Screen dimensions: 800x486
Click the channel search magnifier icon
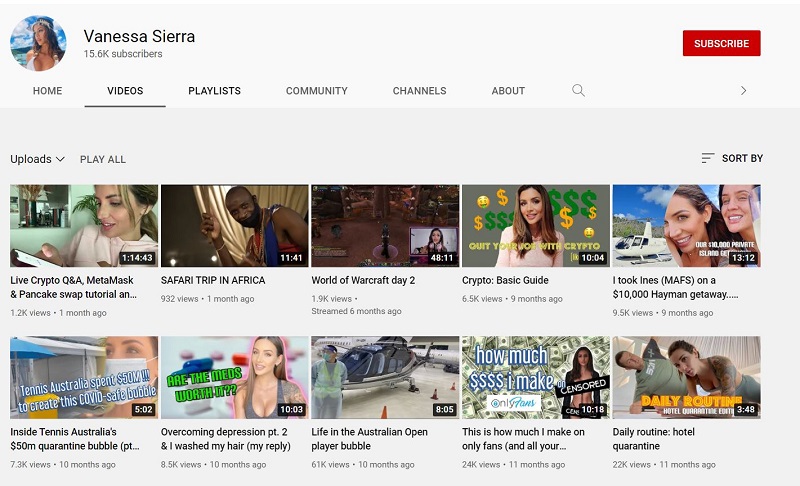578,91
